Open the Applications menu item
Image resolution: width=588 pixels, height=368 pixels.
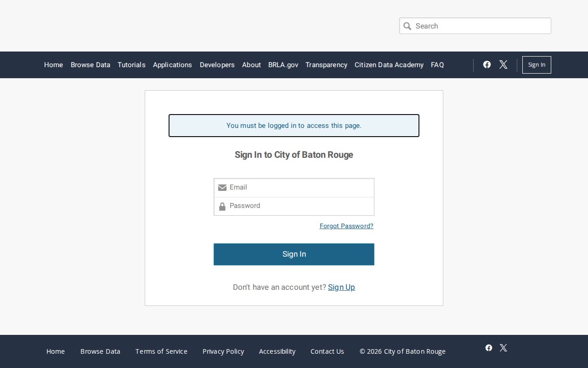[172, 65]
